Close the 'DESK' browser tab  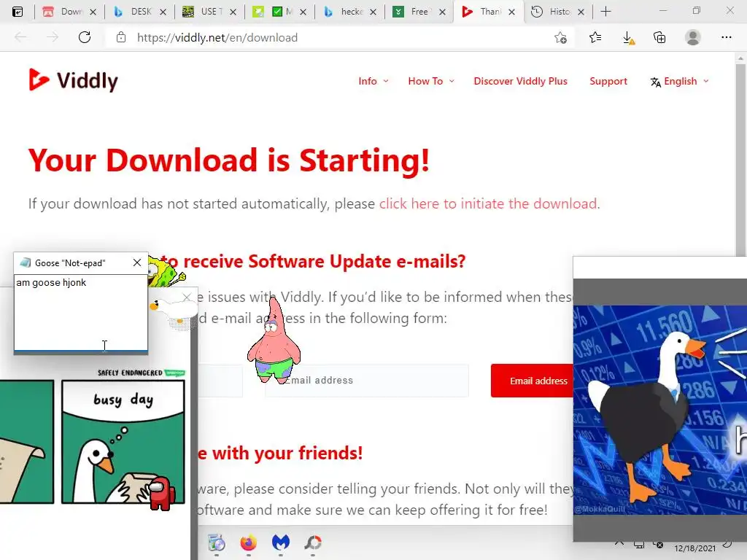click(163, 12)
